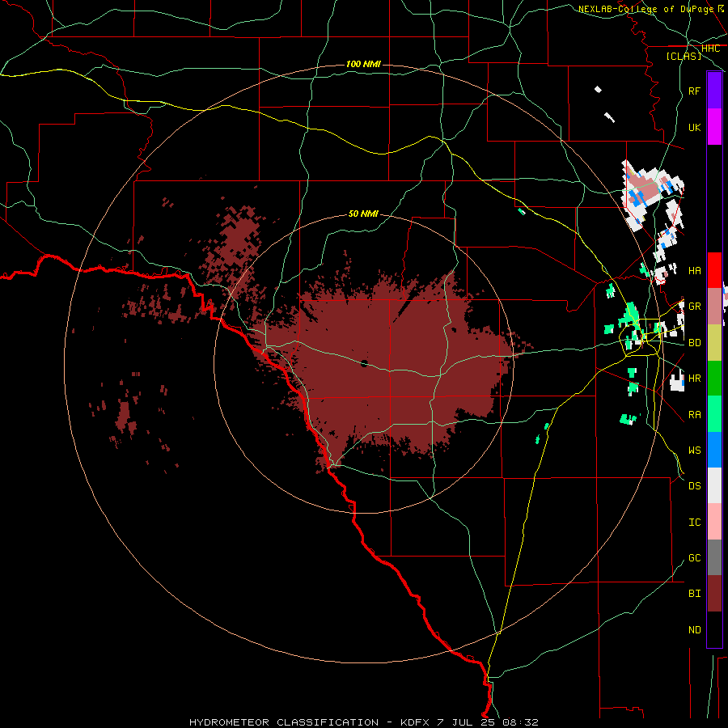This screenshot has height=728, width=728.
Task: Click the blue WS legend color swatch
Action: click(714, 450)
